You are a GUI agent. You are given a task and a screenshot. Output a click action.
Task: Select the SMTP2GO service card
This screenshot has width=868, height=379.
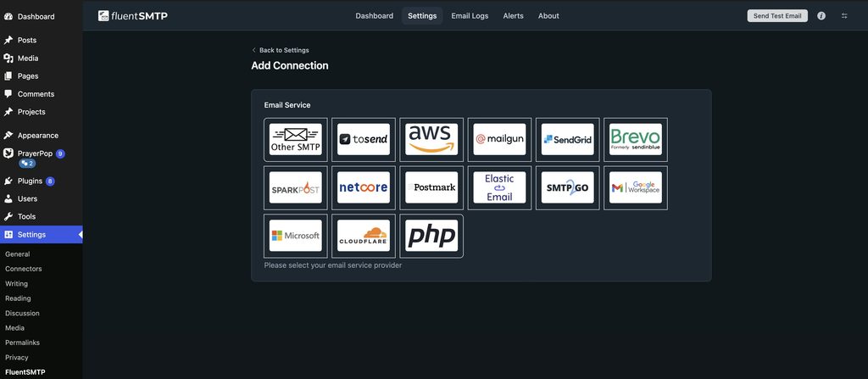[x=567, y=188]
